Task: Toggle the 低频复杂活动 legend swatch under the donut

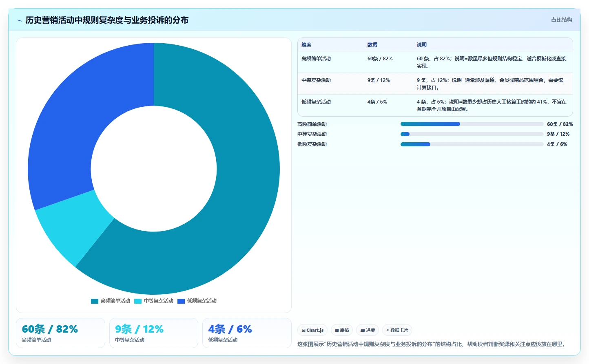Action: tap(181, 301)
